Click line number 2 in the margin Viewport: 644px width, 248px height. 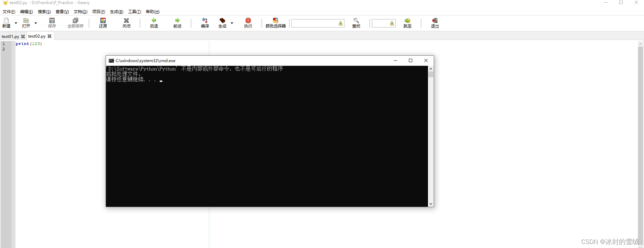tap(4, 49)
